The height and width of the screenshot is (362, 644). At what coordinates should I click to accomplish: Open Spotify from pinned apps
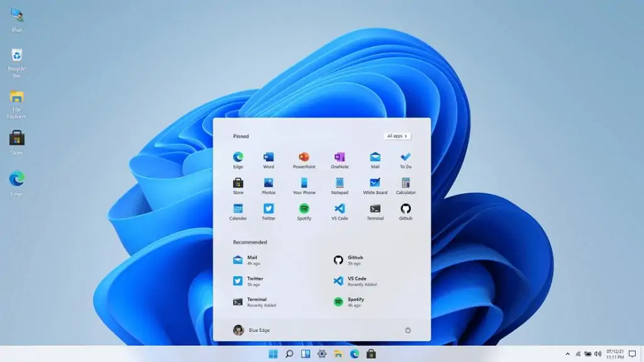click(x=304, y=212)
